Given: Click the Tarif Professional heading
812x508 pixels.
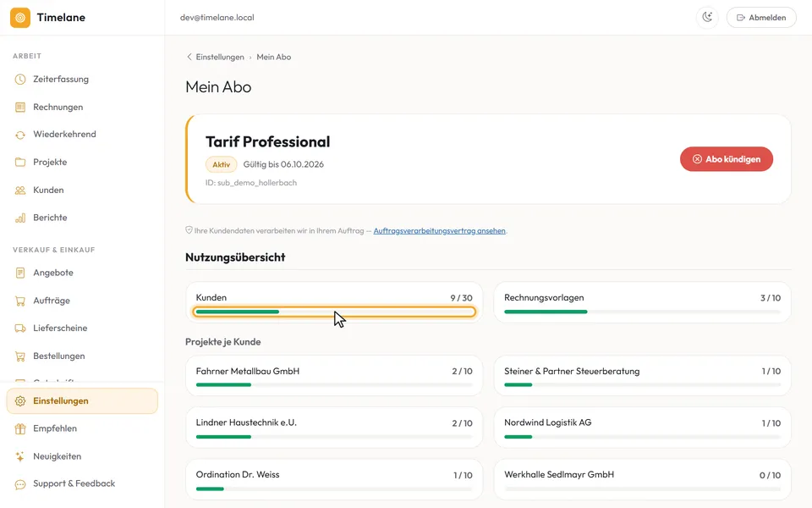Looking at the screenshot, I should 268,142.
